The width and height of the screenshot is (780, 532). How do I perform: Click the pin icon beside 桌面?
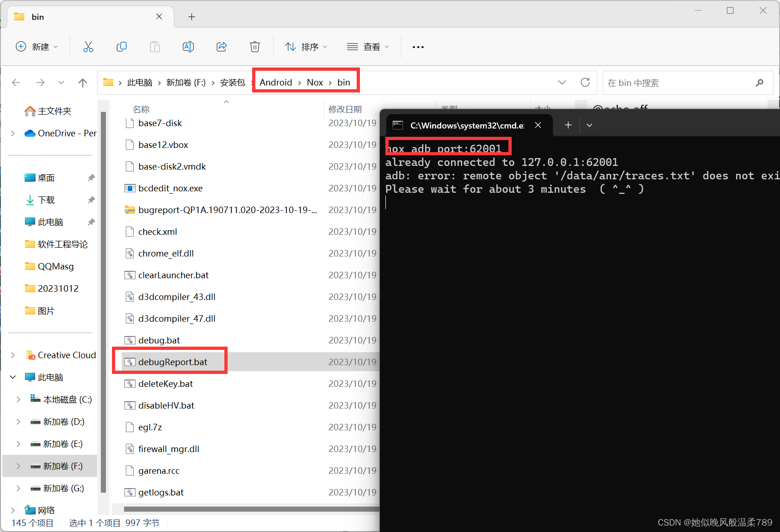tap(91, 177)
